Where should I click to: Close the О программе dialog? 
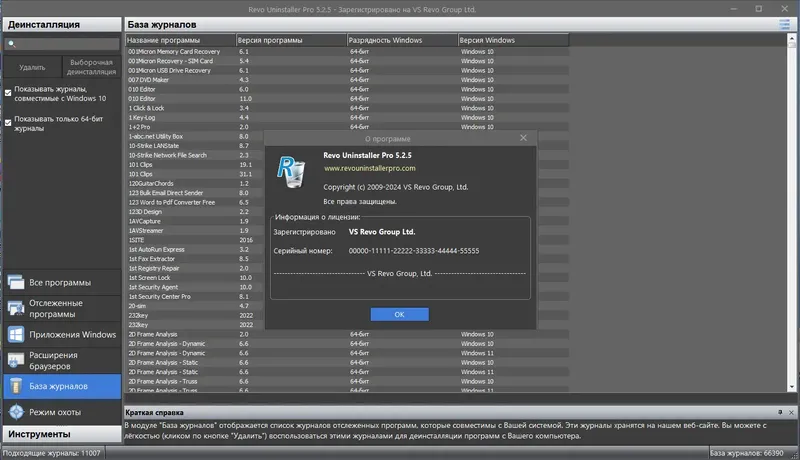pos(523,138)
